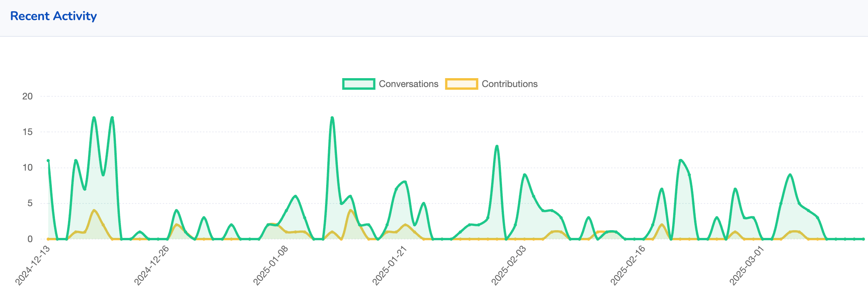Click the yellow Contributions legend swatch
Screen dimensions: 868x294
[x=461, y=84]
